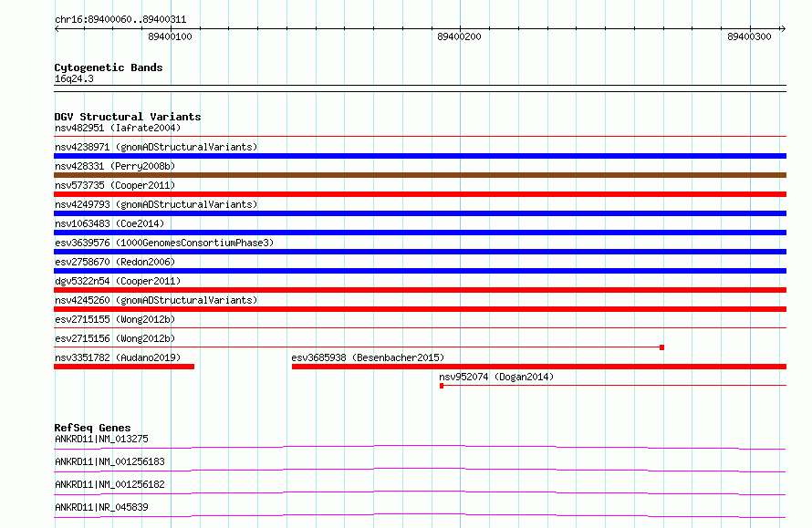Open variant esv2715155 (Wong2012b)
The height and width of the screenshot is (528, 812).
click(115, 319)
